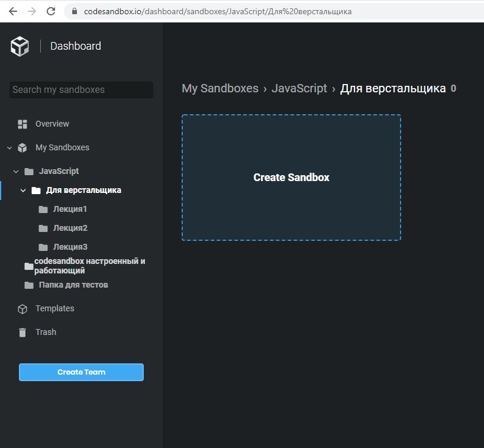This screenshot has height=448, width=484.
Task: Go back with browser back arrow
Action: (x=13, y=11)
